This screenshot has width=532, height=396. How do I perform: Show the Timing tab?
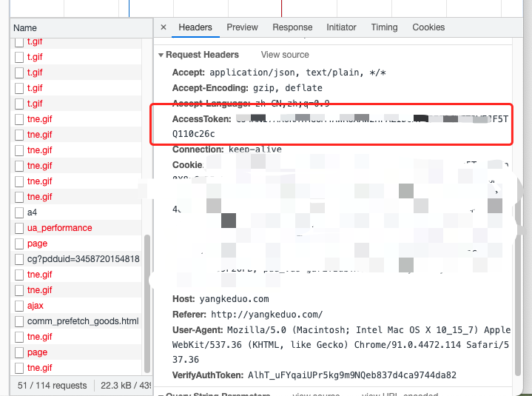point(384,27)
